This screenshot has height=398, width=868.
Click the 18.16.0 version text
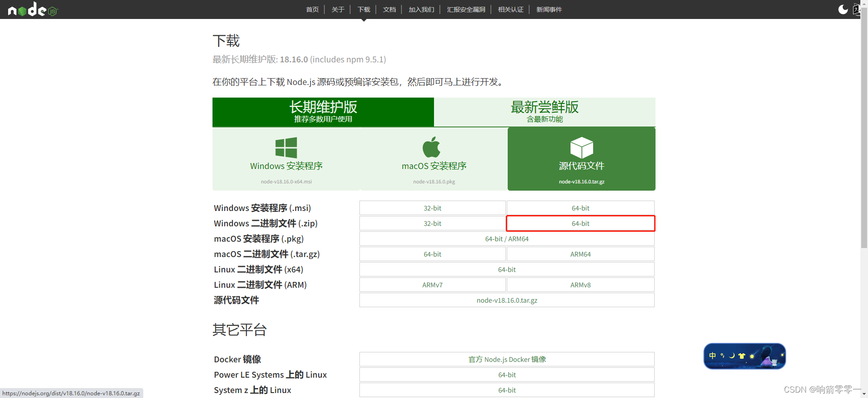[294, 60]
